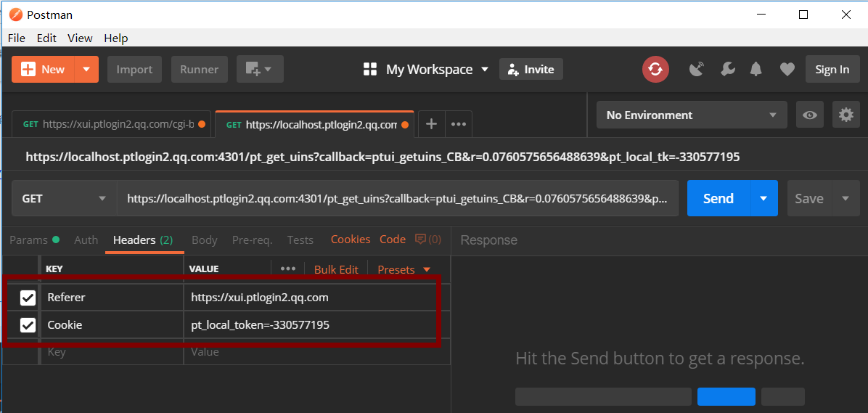Open the tab options ellipsis menu

point(459,124)
